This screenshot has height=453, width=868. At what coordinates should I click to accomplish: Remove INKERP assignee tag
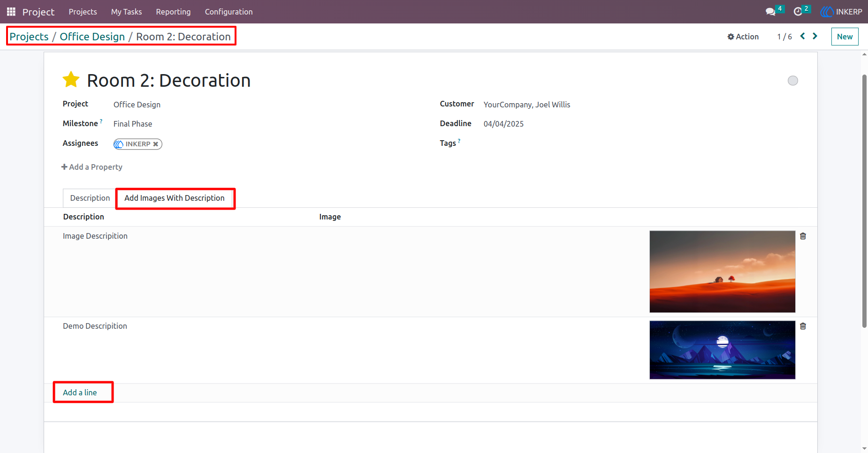coord(156,144)
